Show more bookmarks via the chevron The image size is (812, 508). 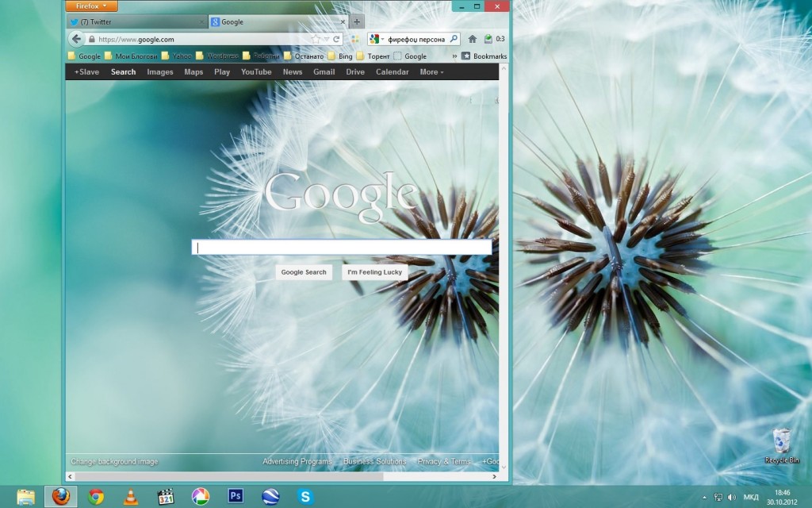(x=454, y=56)
